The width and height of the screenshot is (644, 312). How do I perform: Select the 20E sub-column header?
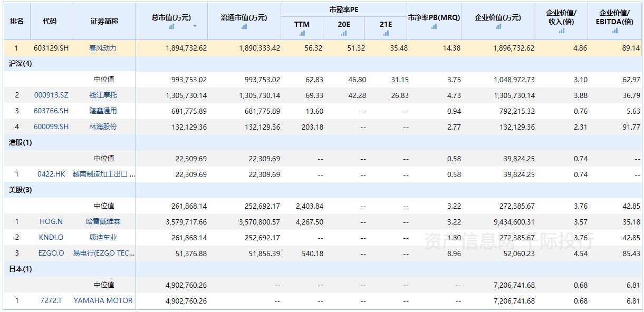(344, 24)
